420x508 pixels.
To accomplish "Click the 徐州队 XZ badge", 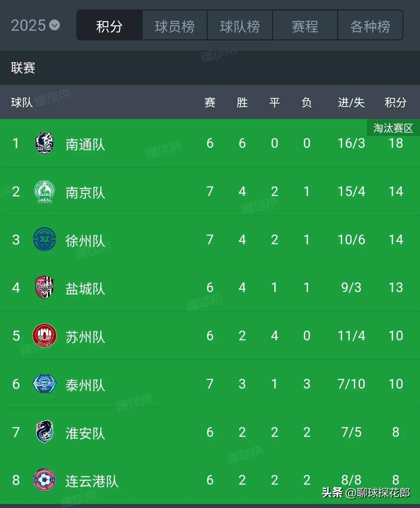I will click(x=44, y=239).
